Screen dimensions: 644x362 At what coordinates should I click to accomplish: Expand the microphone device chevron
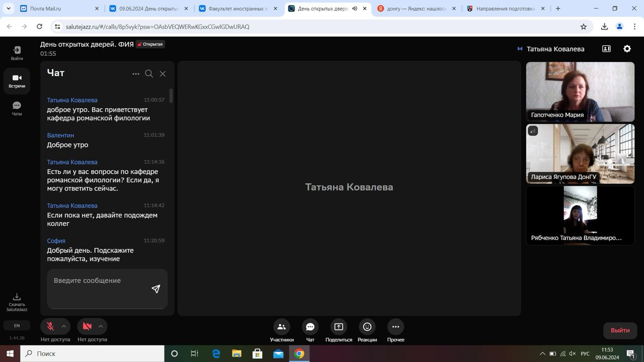point(64,326)
